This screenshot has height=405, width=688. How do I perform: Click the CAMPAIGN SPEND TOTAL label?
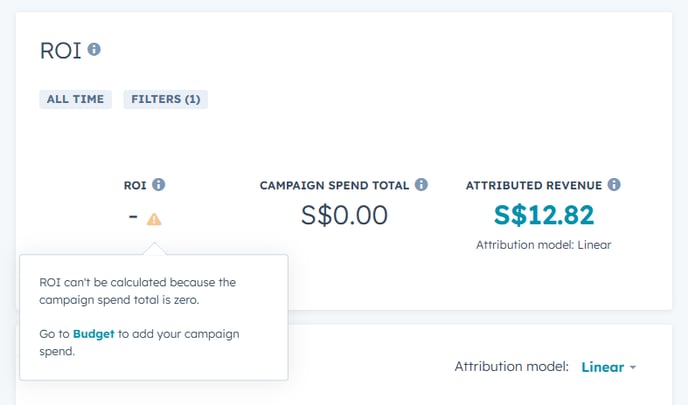coord(334,186)
